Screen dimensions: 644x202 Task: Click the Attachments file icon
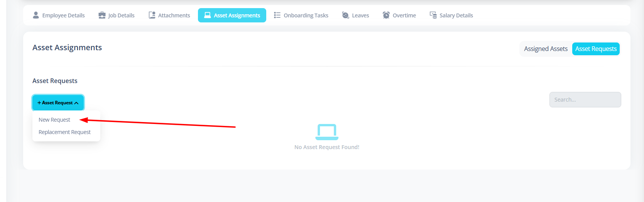point(152,15)
